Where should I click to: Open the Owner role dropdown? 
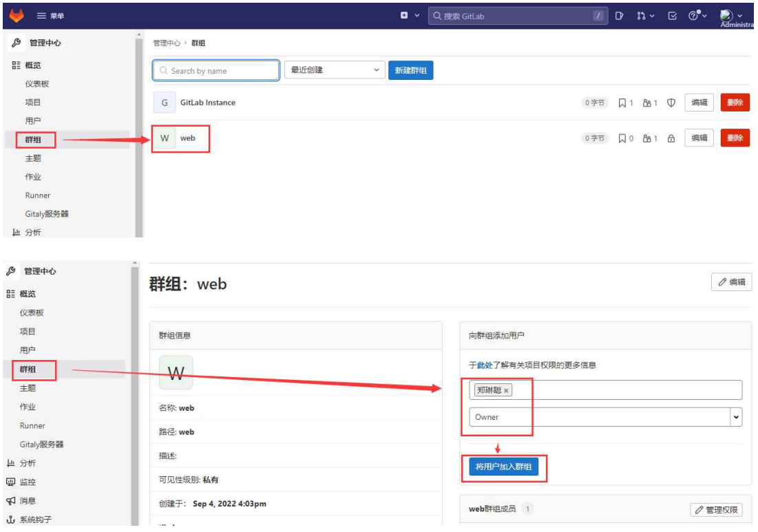605,417
